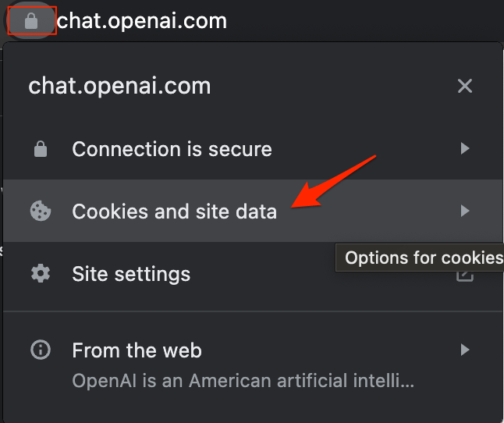Image resolution: width=504 pixels, height=423 pixels.
Task: Click the Connection is secure label text
Action: pyautogui.click(x=172, y=149)
